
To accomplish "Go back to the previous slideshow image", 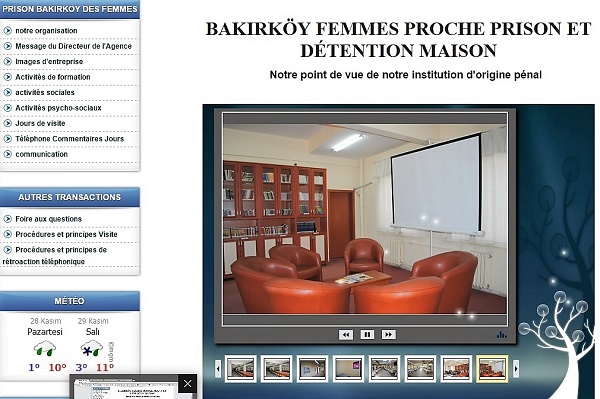I will coord(346,335).
